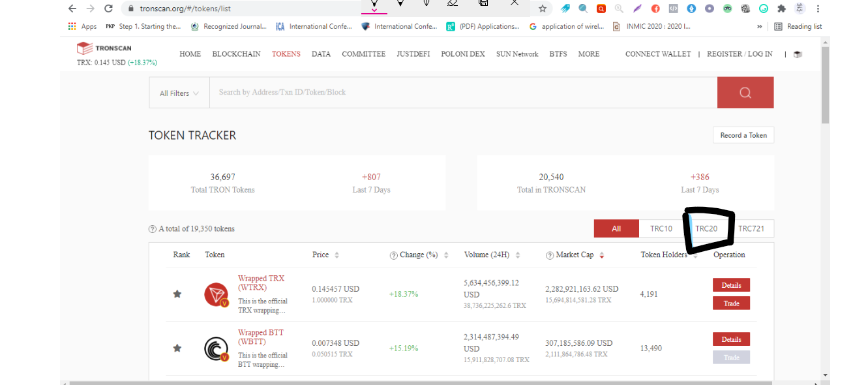
Task: Go back using browser back arrow
Action: point(72,8)
